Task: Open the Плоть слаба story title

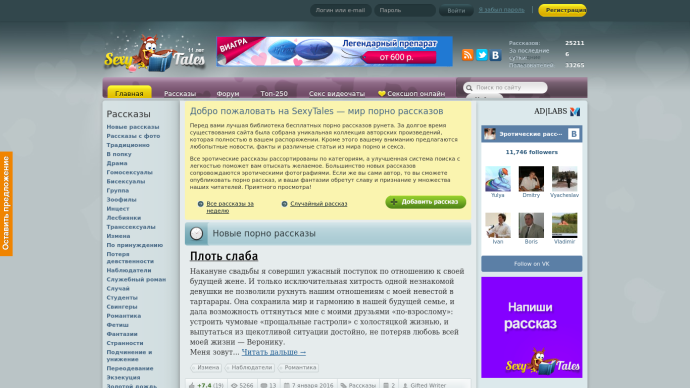Action: point(224,256)
